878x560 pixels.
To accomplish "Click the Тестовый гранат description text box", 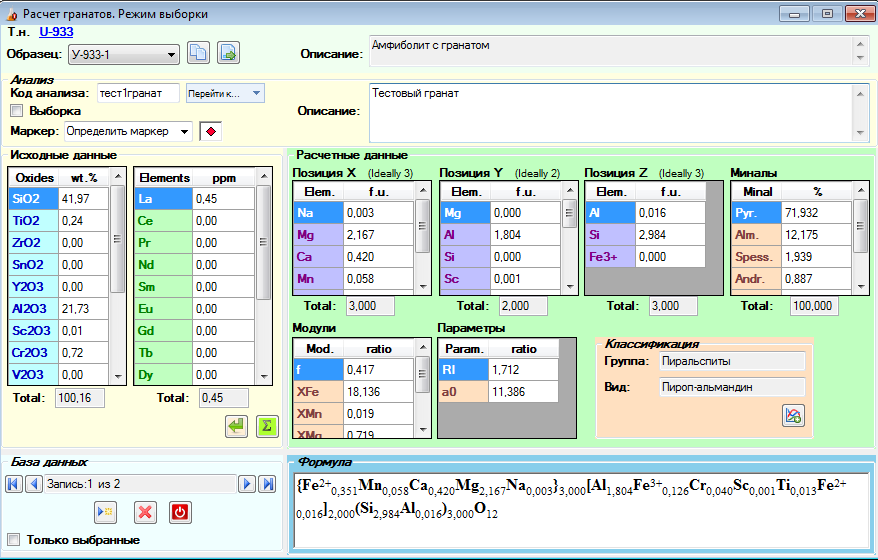I will [x=619, y=113].
